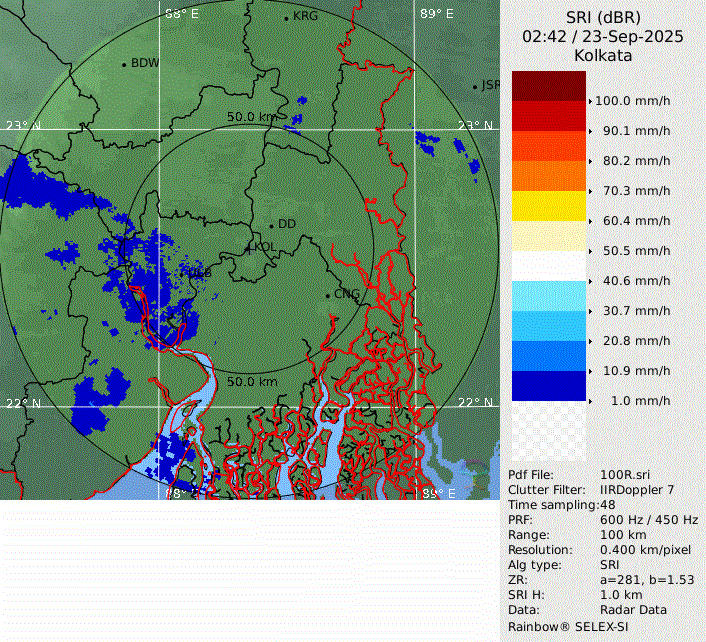Click the 02:42 / 23-Sep-2025 timestamp
This screenshot has width=706, height=642.
(x=603, y=37)
